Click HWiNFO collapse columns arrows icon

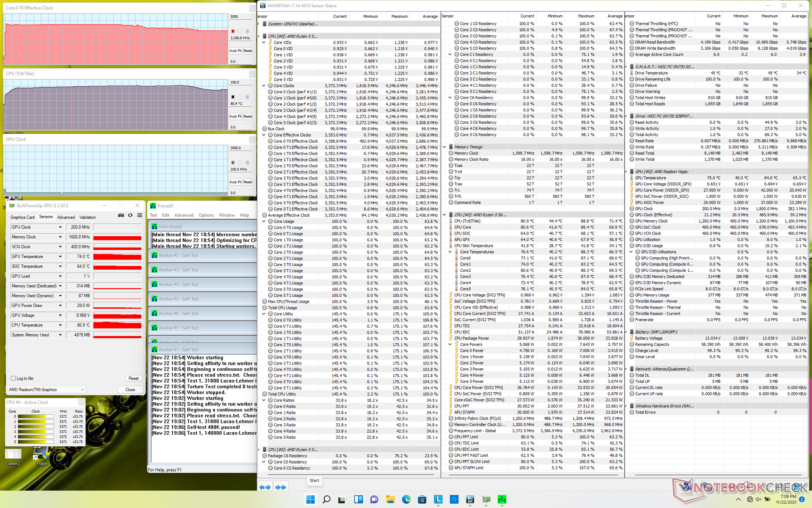click(280, 487)
